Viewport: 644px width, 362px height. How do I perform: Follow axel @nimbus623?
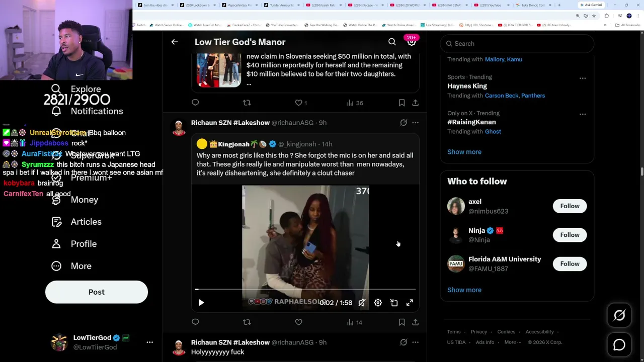[570, 206]
